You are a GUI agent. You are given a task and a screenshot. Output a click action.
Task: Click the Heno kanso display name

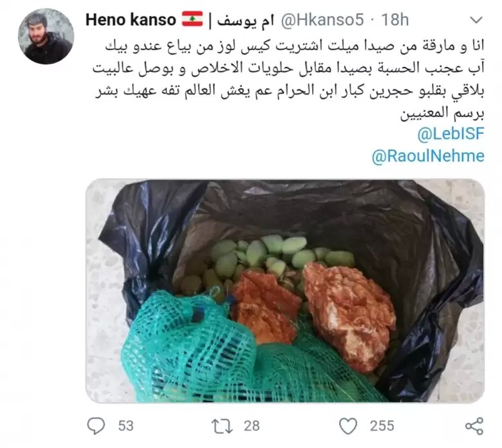pos(131,20)
